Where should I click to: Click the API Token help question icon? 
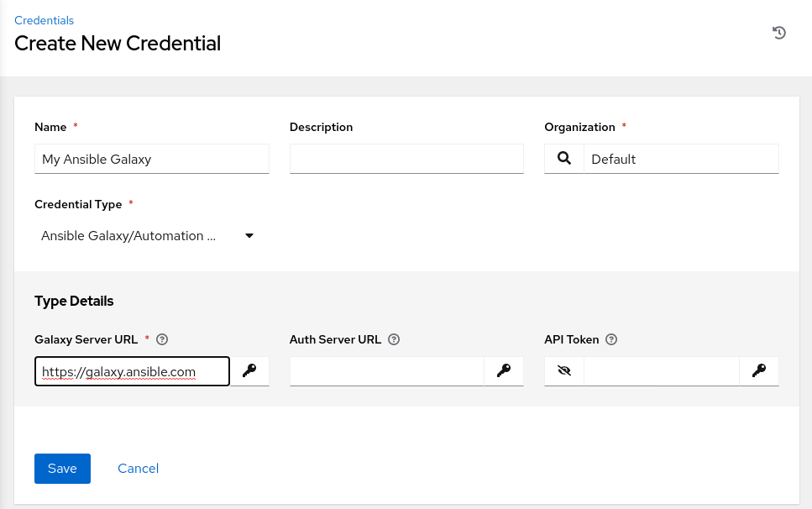611,340
